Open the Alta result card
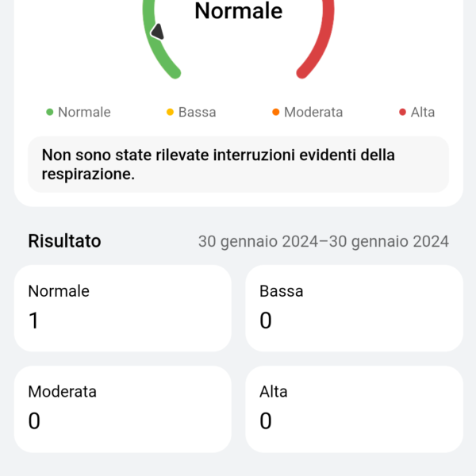The image size is (476, 476). pyautogui.click(x=354, y=409)
